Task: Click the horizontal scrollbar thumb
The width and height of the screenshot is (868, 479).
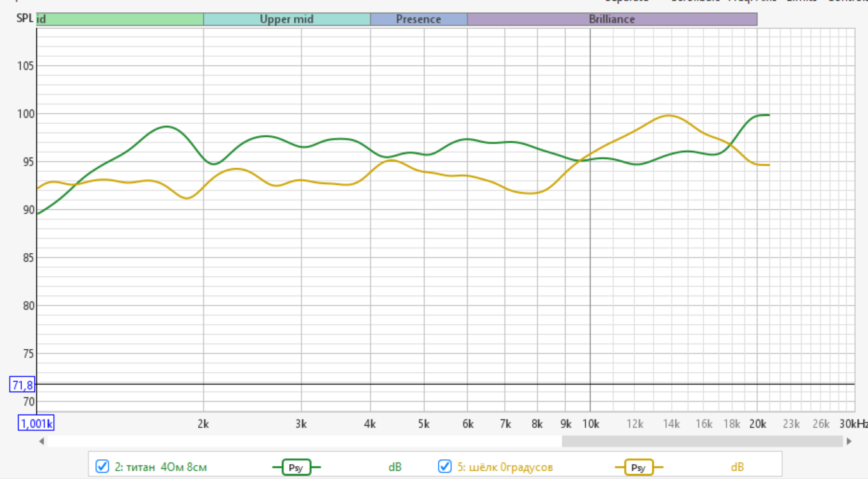Action: 702,441
